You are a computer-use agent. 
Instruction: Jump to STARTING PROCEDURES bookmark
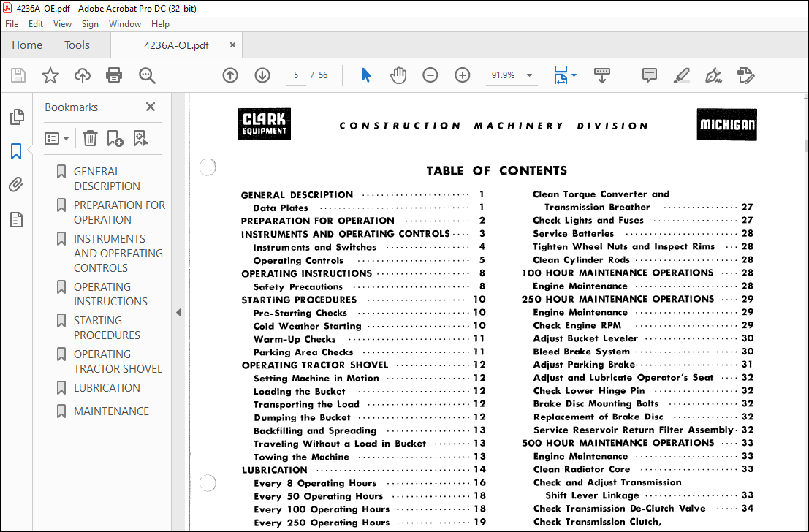click(107, 327)
